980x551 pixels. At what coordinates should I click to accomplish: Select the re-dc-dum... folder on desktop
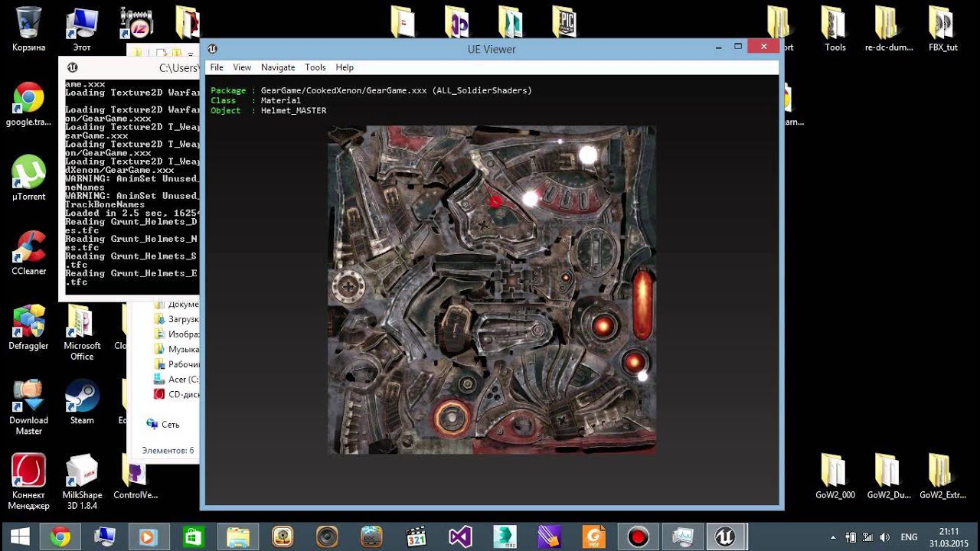(x=889, y=29)
